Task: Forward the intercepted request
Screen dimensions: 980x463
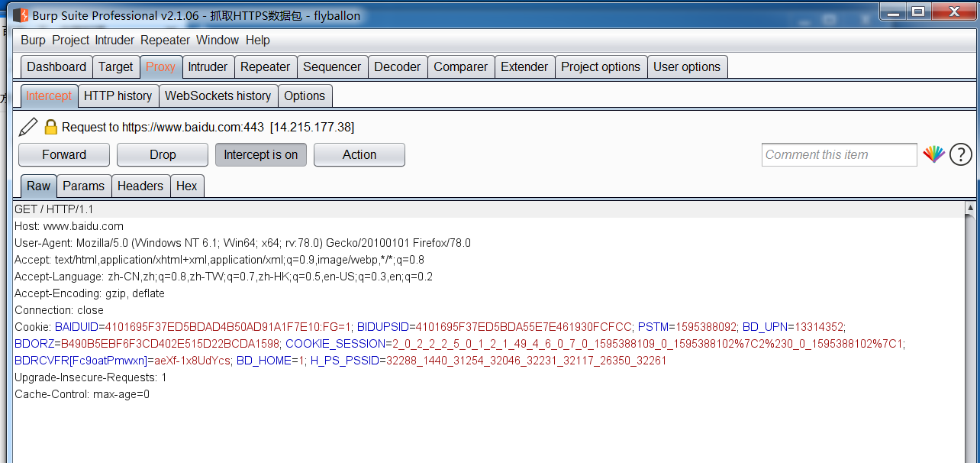Action: point(64,154)
